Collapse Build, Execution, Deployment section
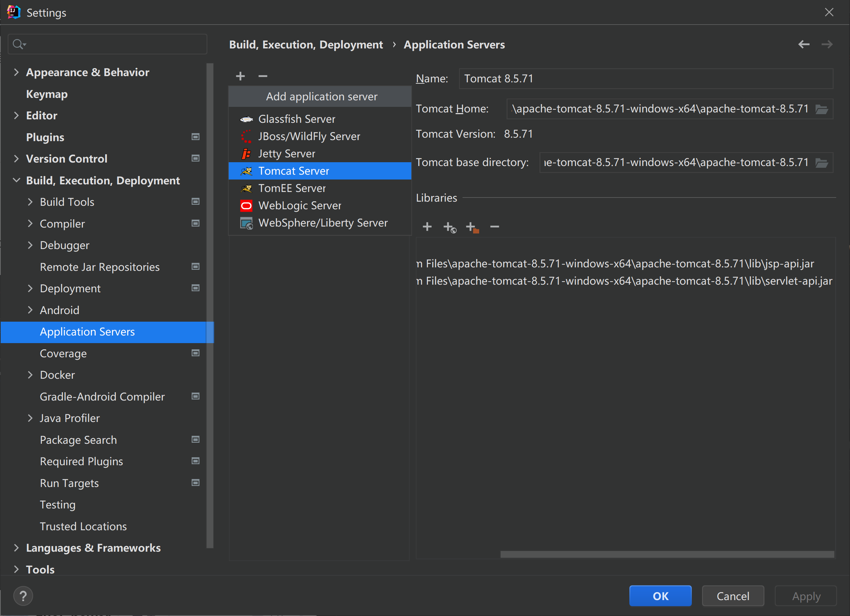This screenshot has height=616, width=850. [16, 180]
